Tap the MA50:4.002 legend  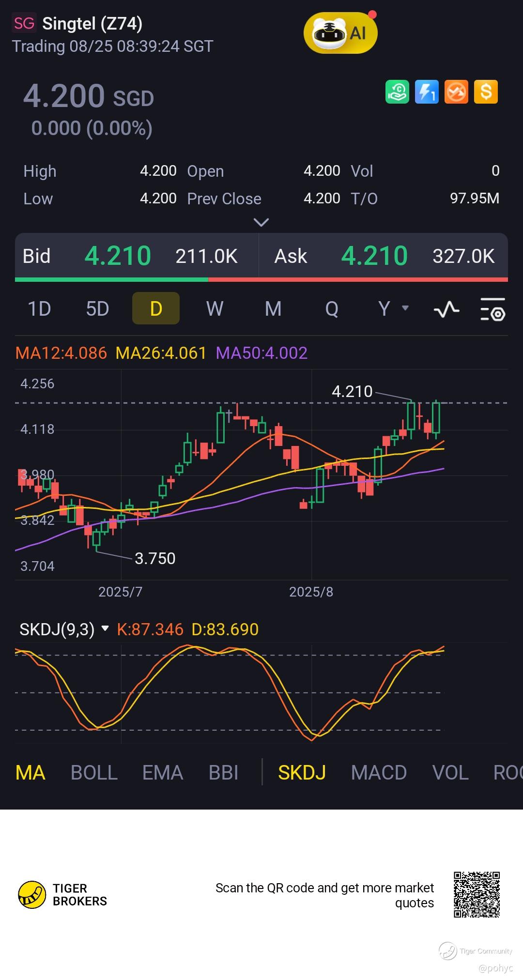pos(261,353)
